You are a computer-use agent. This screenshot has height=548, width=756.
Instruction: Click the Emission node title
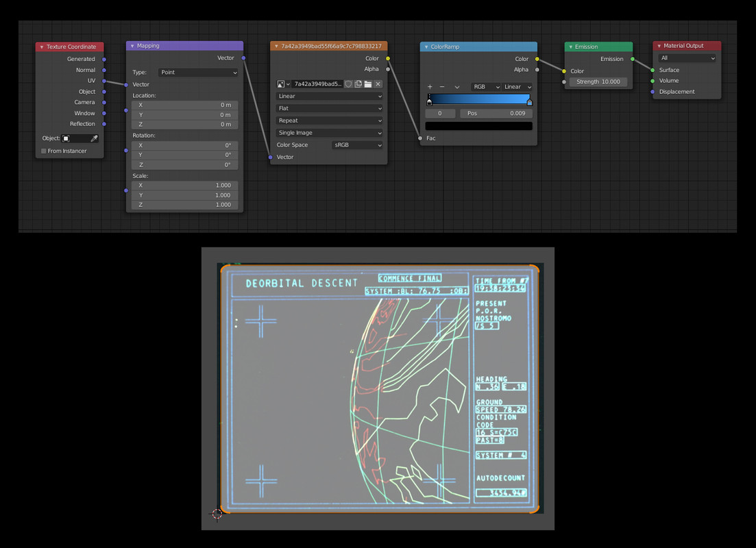pos(586,47)
